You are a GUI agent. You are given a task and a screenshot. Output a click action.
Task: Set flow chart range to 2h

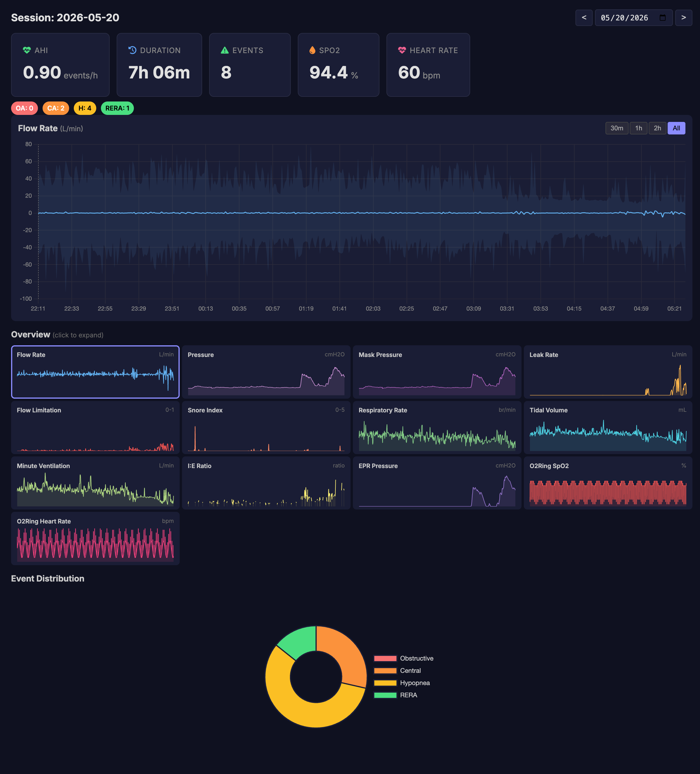point(657,128)
